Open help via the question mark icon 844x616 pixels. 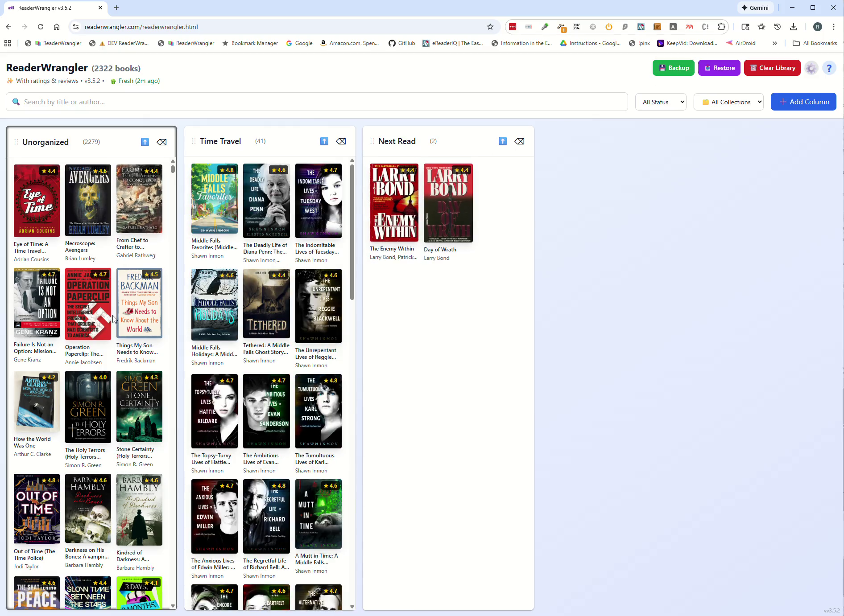(829, 68)
